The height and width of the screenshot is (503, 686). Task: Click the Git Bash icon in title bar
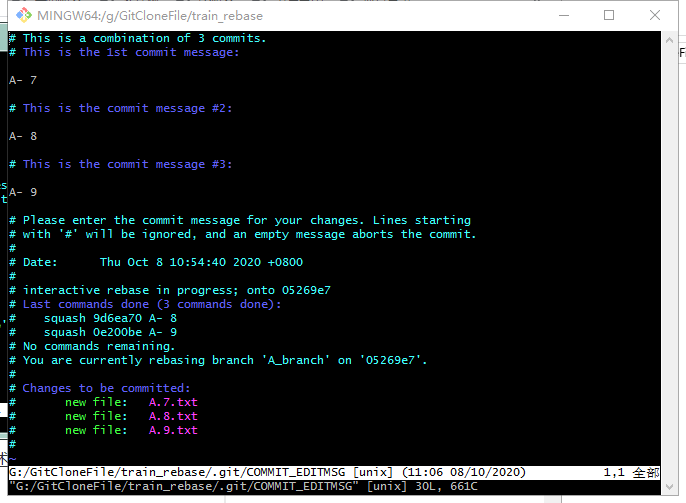24,15
